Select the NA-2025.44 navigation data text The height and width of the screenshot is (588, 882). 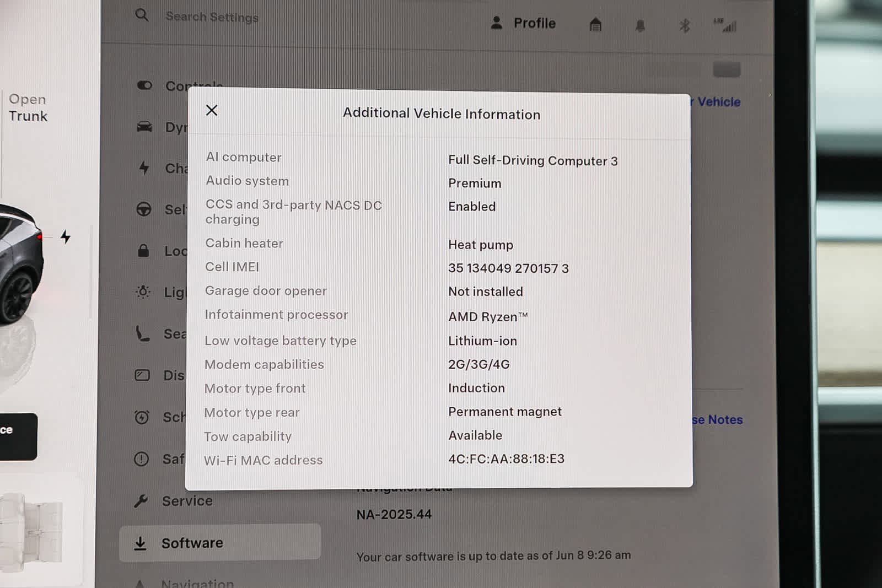coord(394,515)
